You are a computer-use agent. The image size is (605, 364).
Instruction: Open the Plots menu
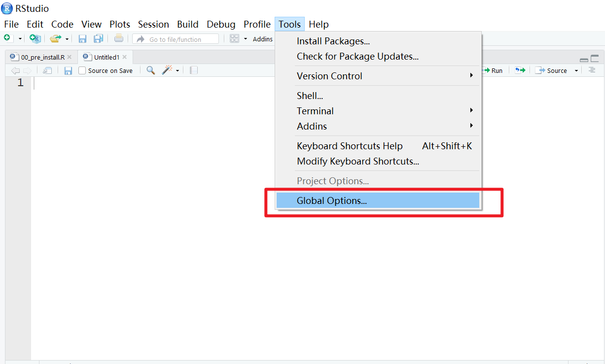[120, 24]
